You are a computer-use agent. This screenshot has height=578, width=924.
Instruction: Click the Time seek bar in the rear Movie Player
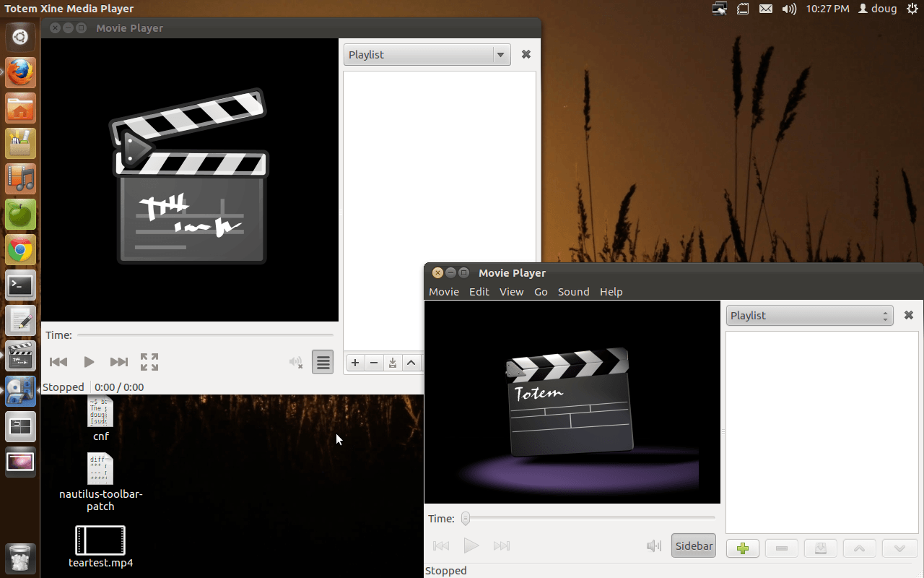(x=205, y=335)
